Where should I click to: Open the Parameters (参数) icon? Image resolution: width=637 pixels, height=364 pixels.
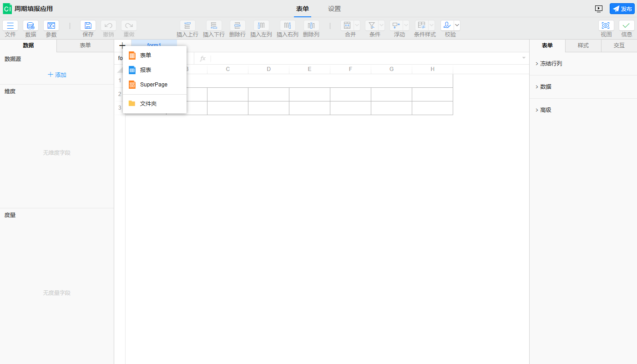pyautogui.click(x=51, y=26)
